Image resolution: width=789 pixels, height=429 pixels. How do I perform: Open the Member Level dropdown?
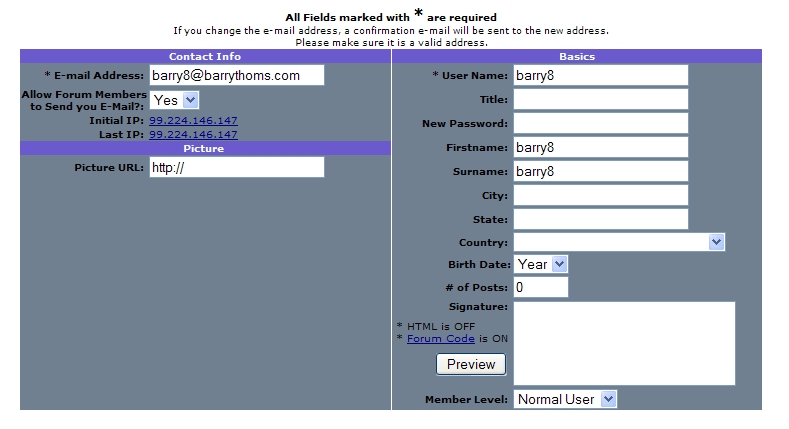pyautogui.click(x=565, y=399)
